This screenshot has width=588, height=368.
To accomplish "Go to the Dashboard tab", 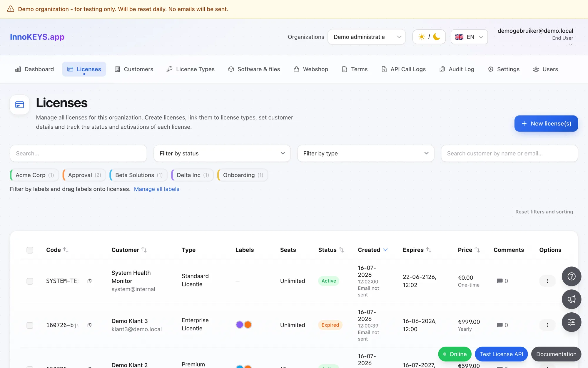I will pos(34,69).
